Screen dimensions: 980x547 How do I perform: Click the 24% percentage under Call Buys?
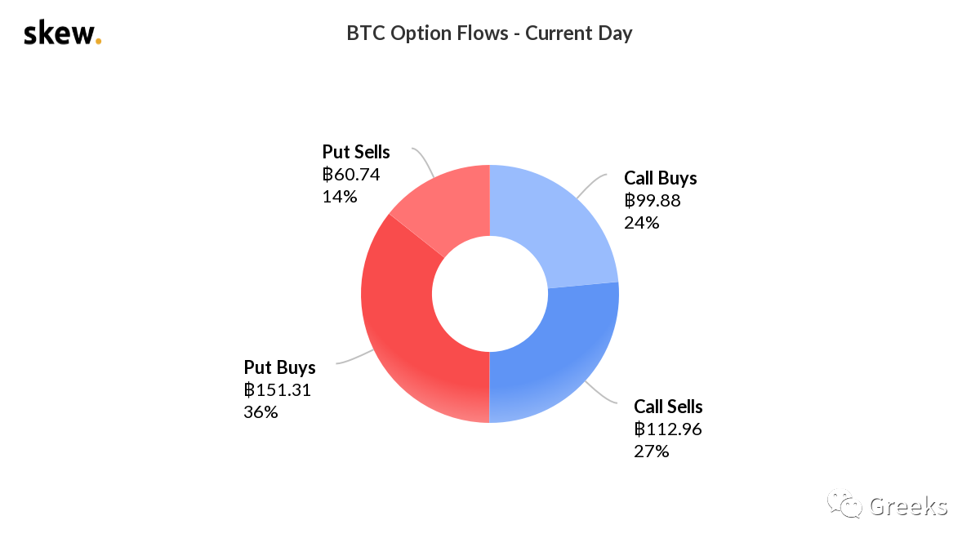[x=641, y=222]
